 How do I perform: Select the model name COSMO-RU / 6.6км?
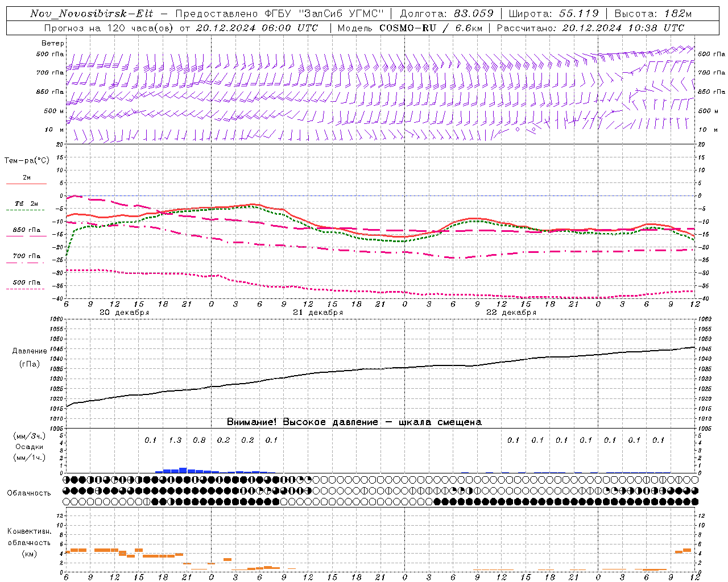(x=430, y=28)
